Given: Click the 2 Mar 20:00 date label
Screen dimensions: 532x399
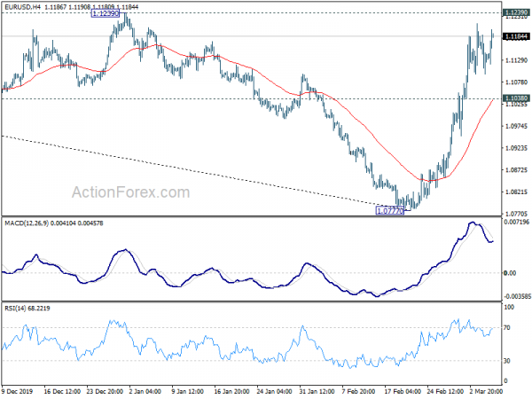Looking at the screenshot, I should coord(486,391).
